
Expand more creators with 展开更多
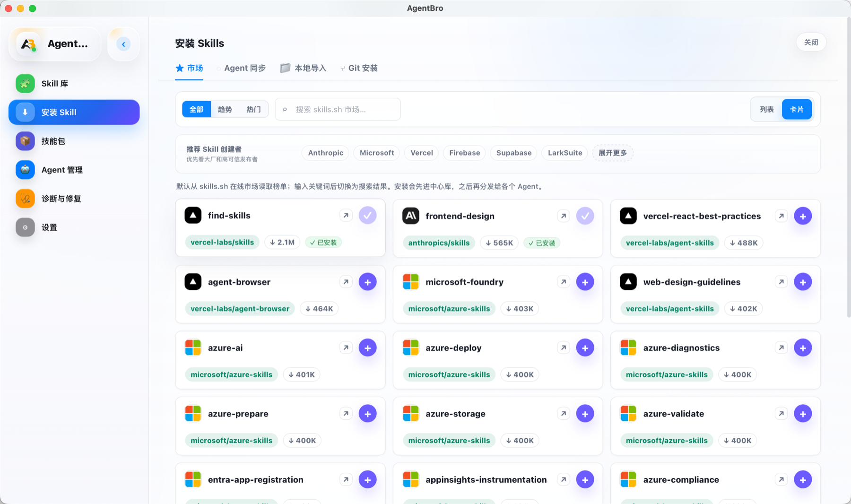pos(612,153)
